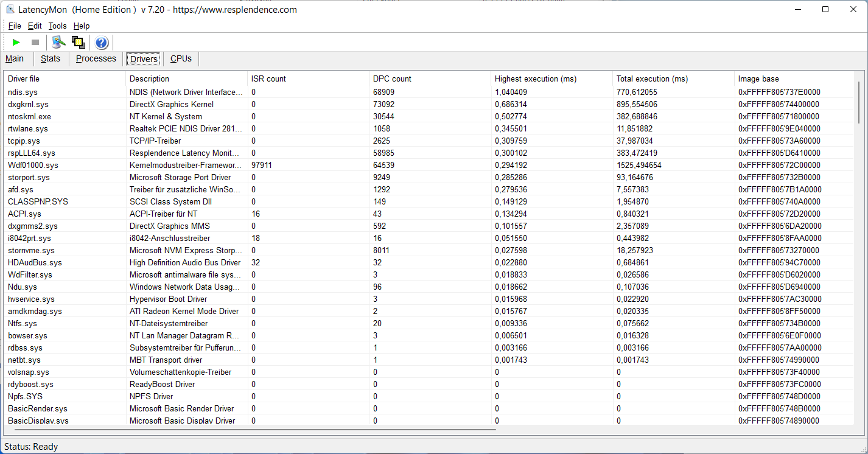868x454 pixels.
Task: Click the Status: Ready status bar text
Action: pos(31,447)
